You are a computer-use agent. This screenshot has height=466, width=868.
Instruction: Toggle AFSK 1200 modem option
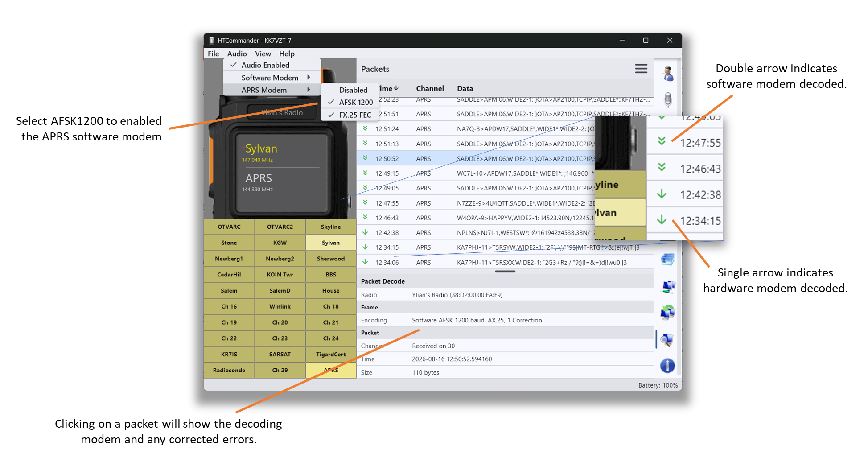(350, 102)
